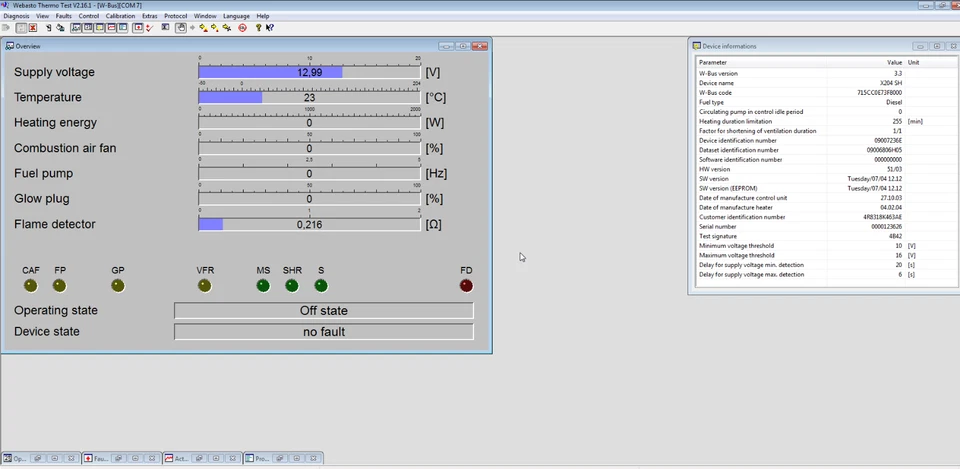The height and width of the screenshot is (469, 960).
Task: Select the W-Bus version row
Action: click(x=827, y=73)
